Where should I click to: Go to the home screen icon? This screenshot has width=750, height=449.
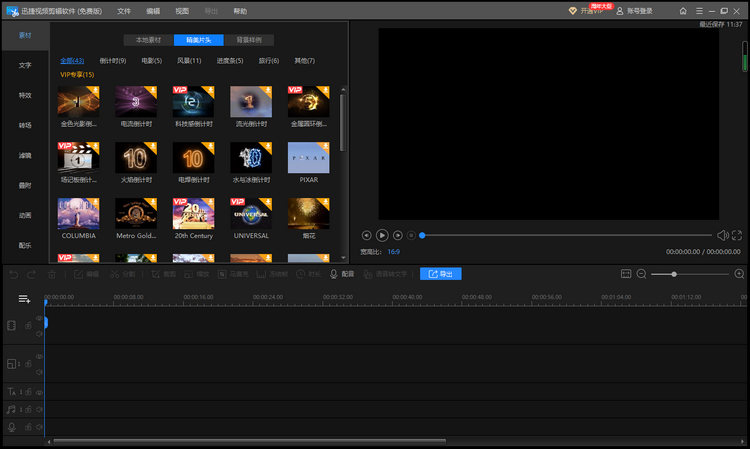pyautogui.click(x=683, y=11)
